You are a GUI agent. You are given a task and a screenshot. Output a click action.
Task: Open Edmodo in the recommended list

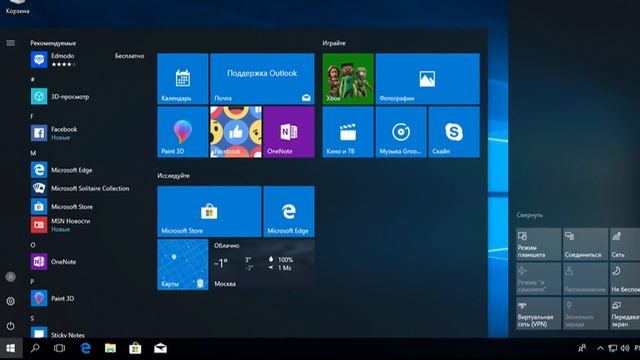point(87,60)
